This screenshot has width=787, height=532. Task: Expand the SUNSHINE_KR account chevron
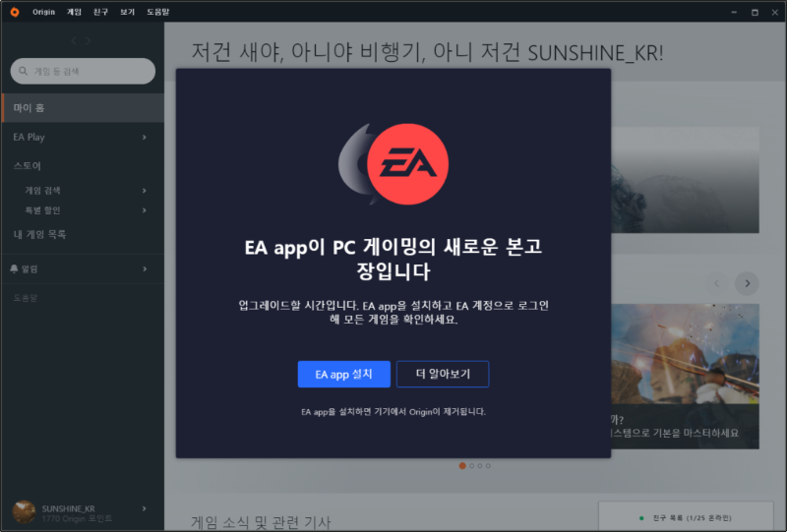coord(145,509)
